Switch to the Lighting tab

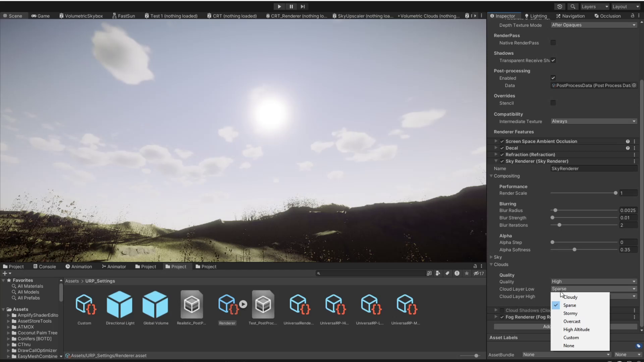(x=538, y=16)
